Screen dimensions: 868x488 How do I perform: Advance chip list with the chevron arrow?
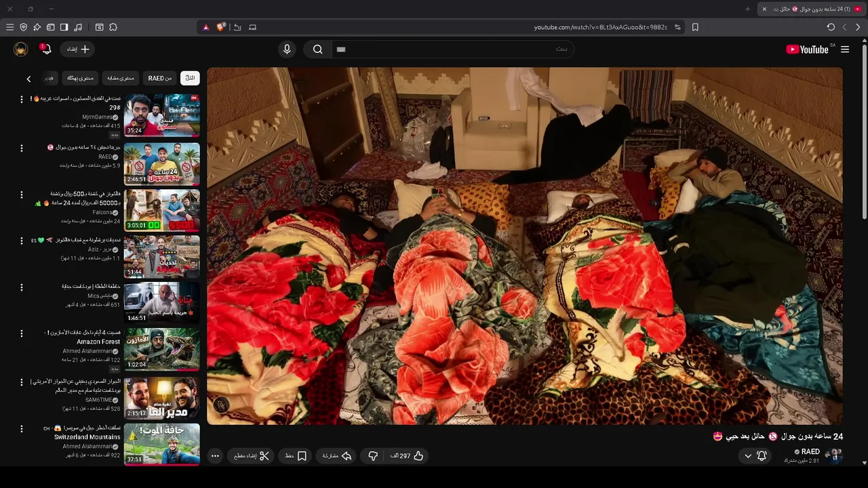[x=28, y=79]
